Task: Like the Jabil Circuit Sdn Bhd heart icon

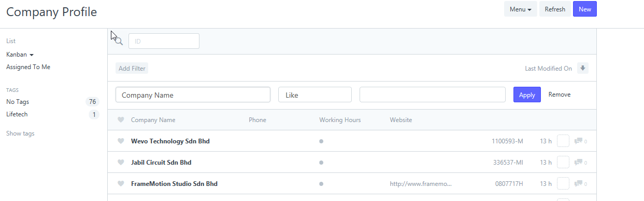Action: [121, 163]
